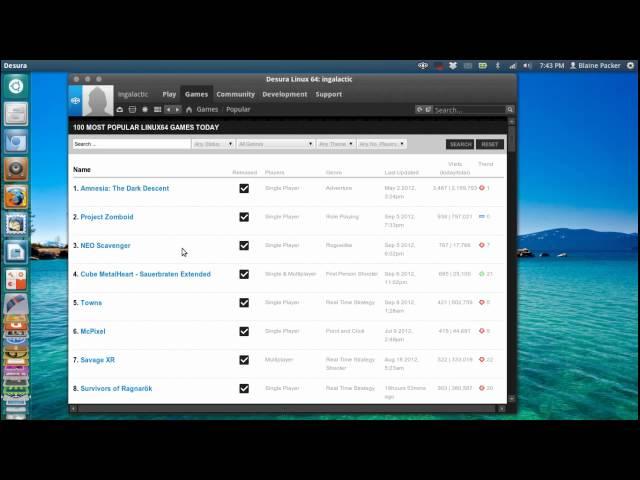
Task: Click the Games breadcrumb link
Action: pos(207,109)
